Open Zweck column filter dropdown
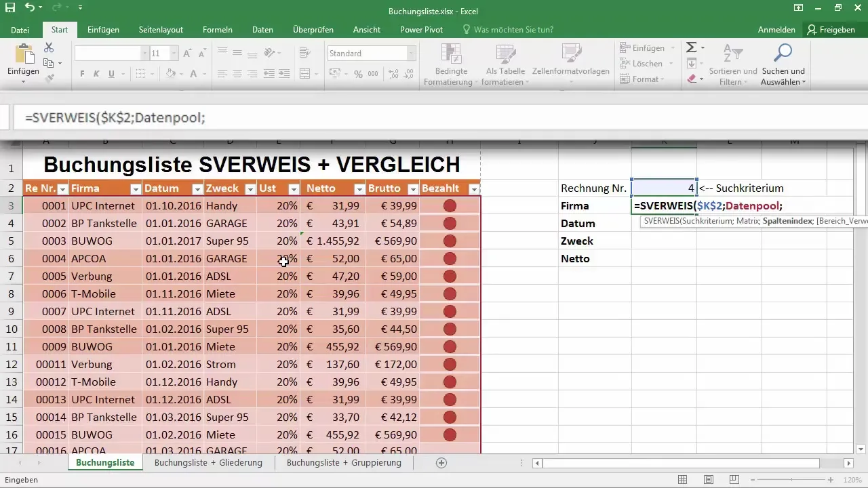The height and width of the screenshot is (488, 868). coord(250,189)
